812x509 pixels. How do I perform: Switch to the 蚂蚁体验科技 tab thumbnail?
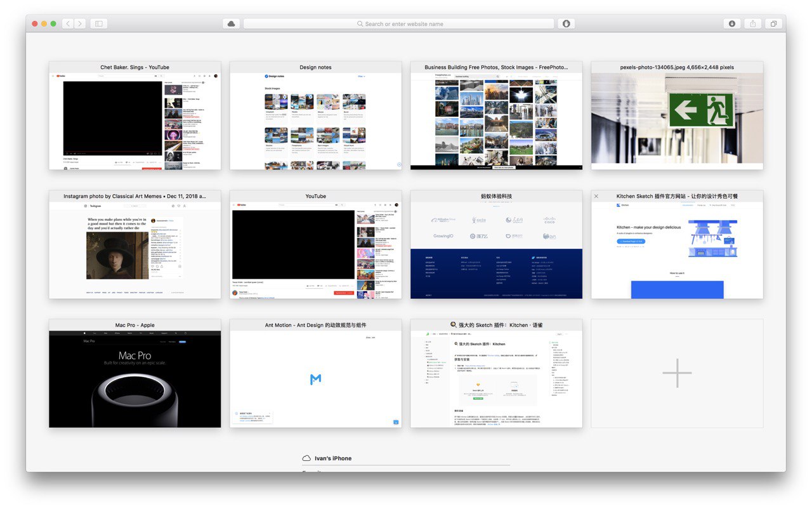coord(496,244)
